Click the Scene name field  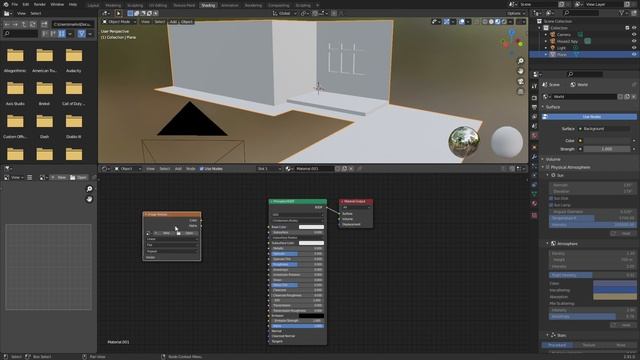point(538,4)
